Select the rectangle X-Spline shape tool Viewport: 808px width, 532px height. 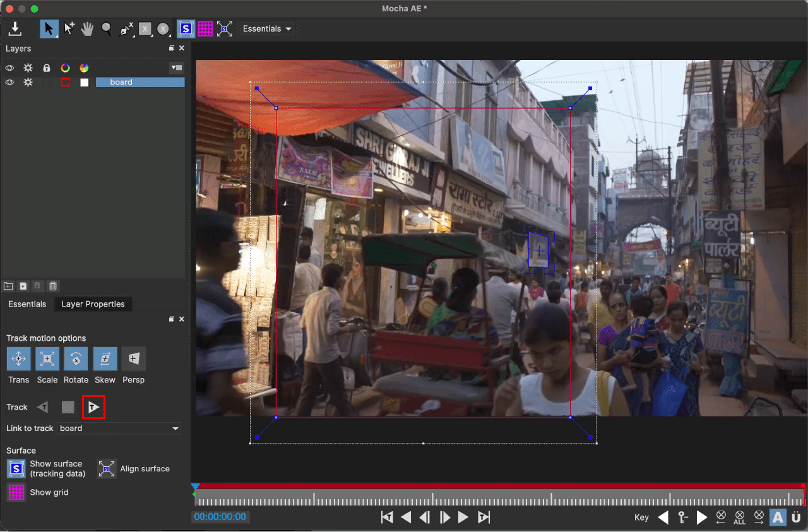coord(145,28)
